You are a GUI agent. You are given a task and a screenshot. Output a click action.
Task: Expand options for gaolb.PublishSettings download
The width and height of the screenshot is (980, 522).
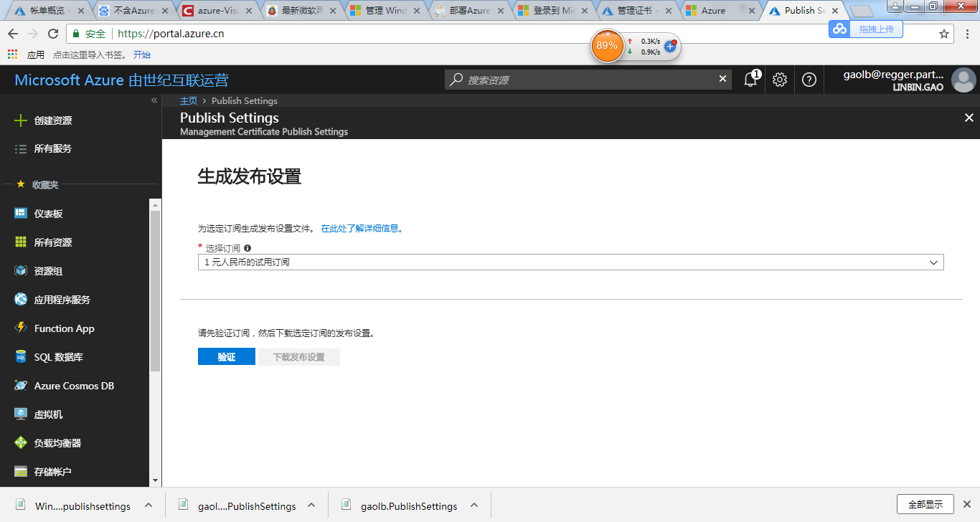click(474, 505)
